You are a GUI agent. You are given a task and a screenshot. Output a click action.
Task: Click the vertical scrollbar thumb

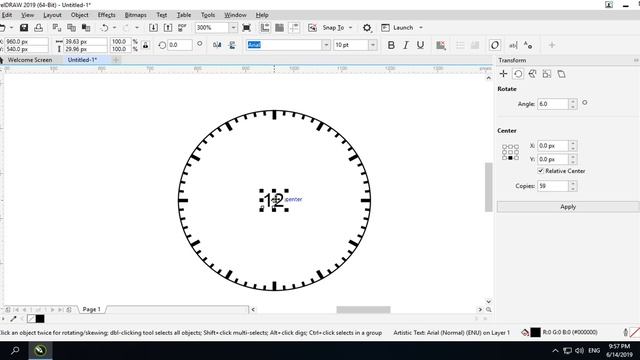point(489,187)
